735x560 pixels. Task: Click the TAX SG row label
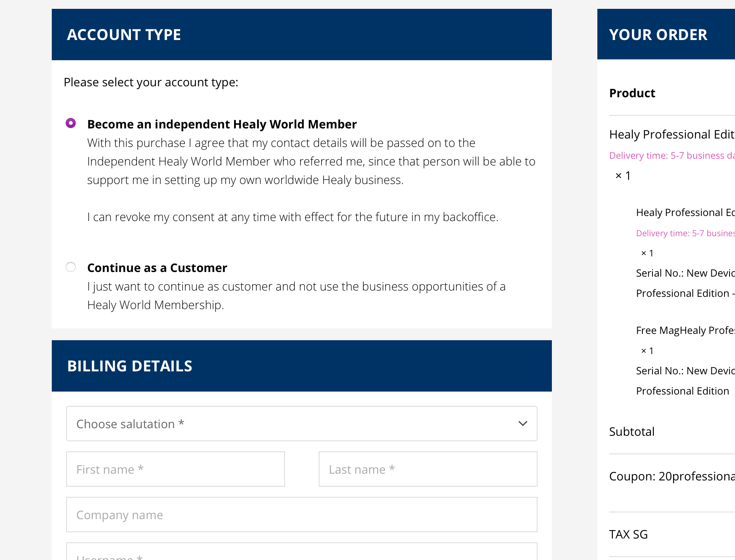coord(628,534)
